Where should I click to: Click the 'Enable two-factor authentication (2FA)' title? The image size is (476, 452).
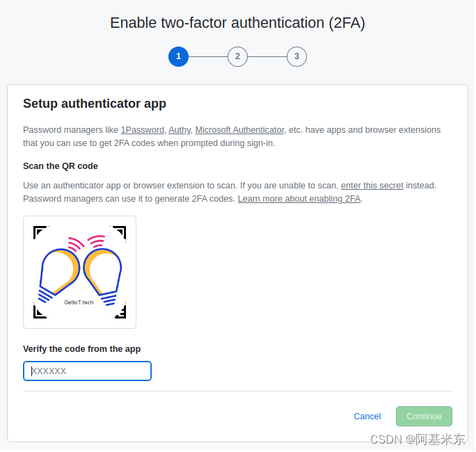tap(238, 23)
